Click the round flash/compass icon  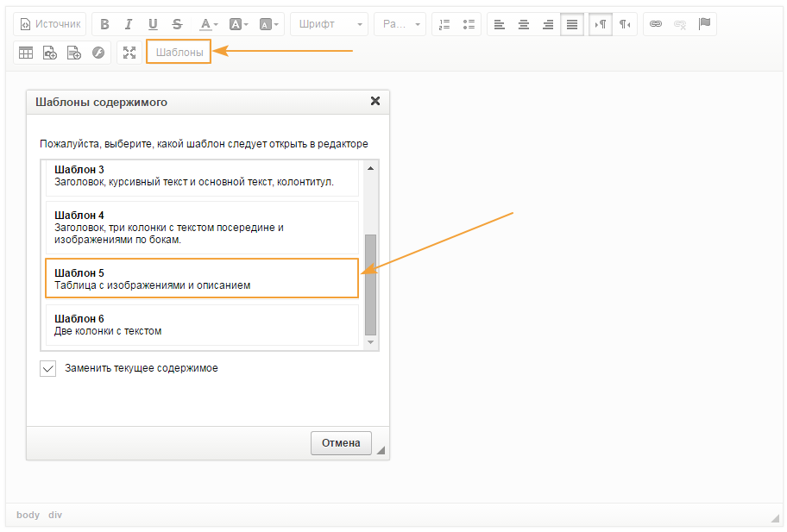(x=98, y=53)
